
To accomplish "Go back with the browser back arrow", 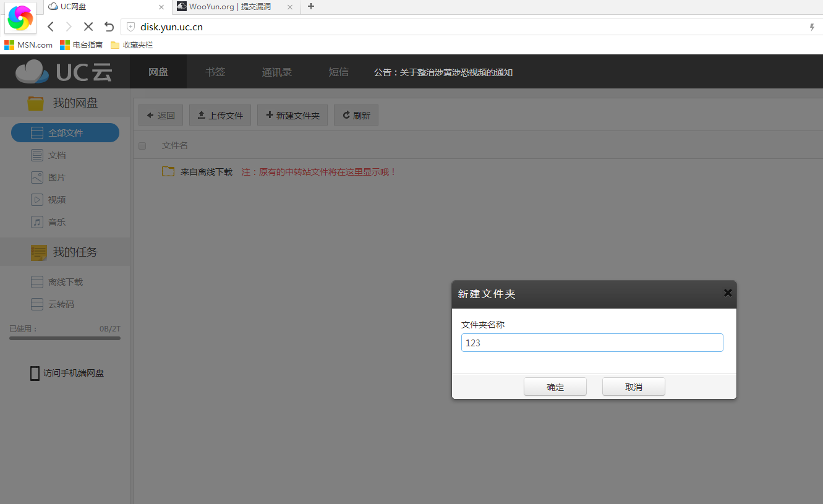I will pos(51,27).
